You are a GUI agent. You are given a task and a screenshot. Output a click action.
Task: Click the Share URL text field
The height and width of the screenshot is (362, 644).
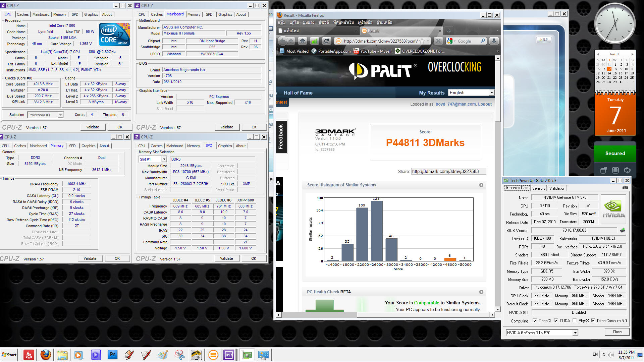(448, 171)
